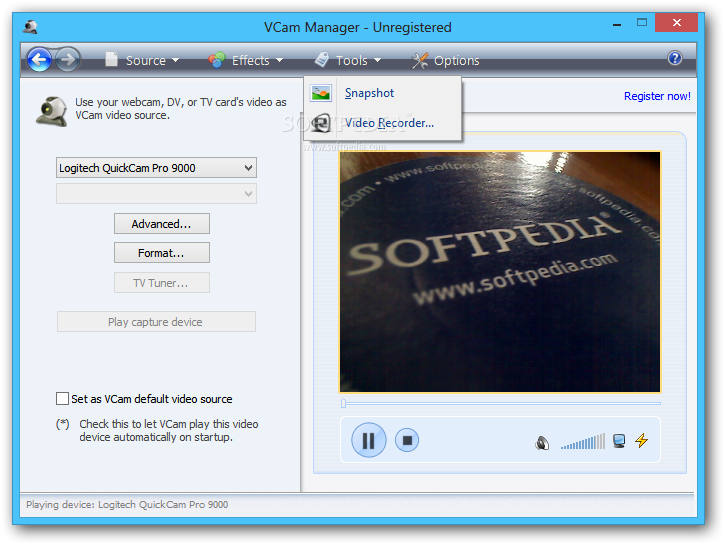Maximize the VCam Manager window
The width and height of the screenshot is (725, 545).
tap(642, 23)
